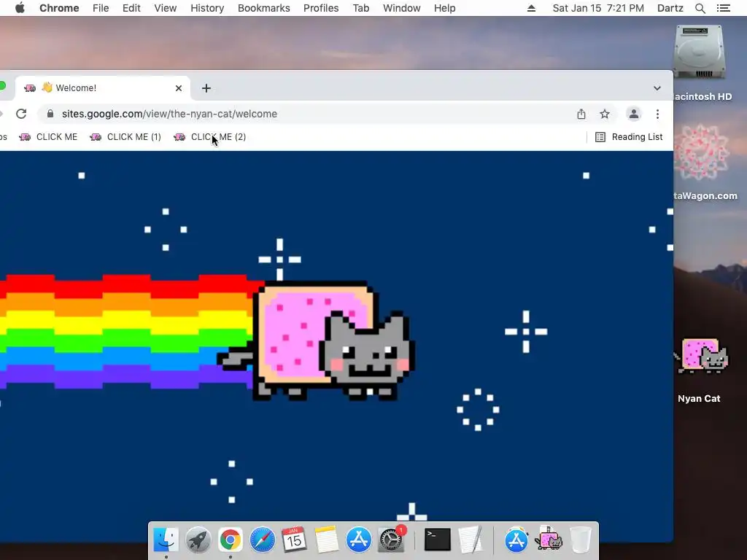Select the Nyan Cat desktop icon

tap(701, 356)
